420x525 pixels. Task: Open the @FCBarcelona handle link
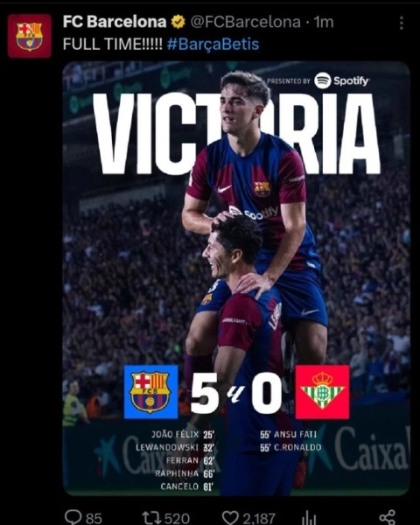[246, 22]
